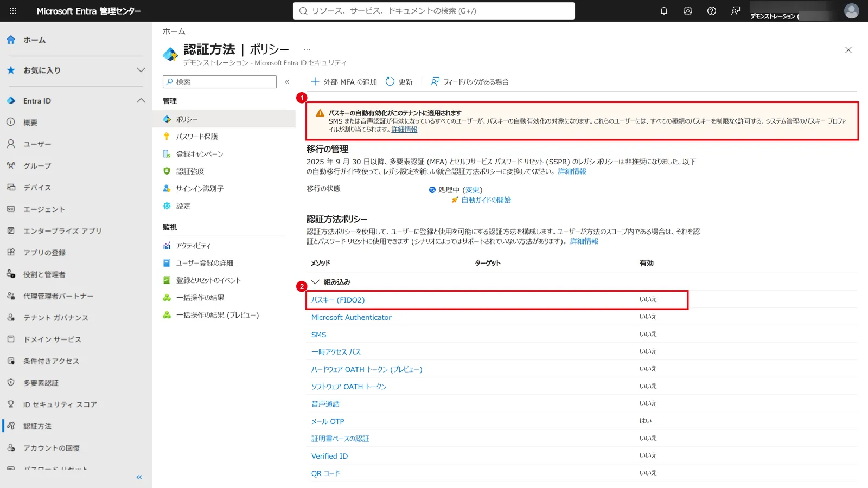
Task: Click the ホーム breadcrumb
Action: [174, 31]
